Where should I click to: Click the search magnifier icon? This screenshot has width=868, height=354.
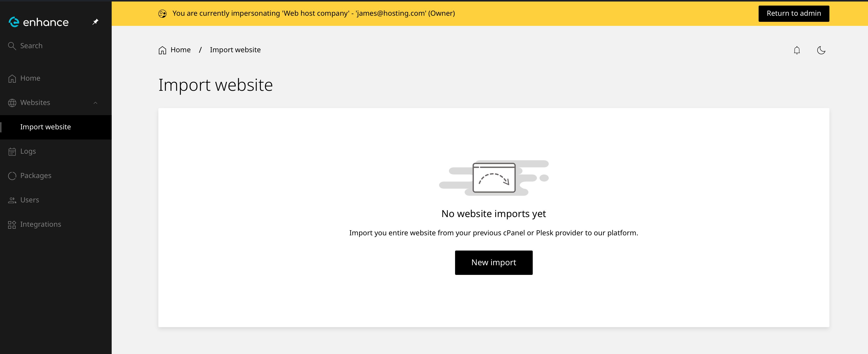pyautogui.click(x=12, y=46)
